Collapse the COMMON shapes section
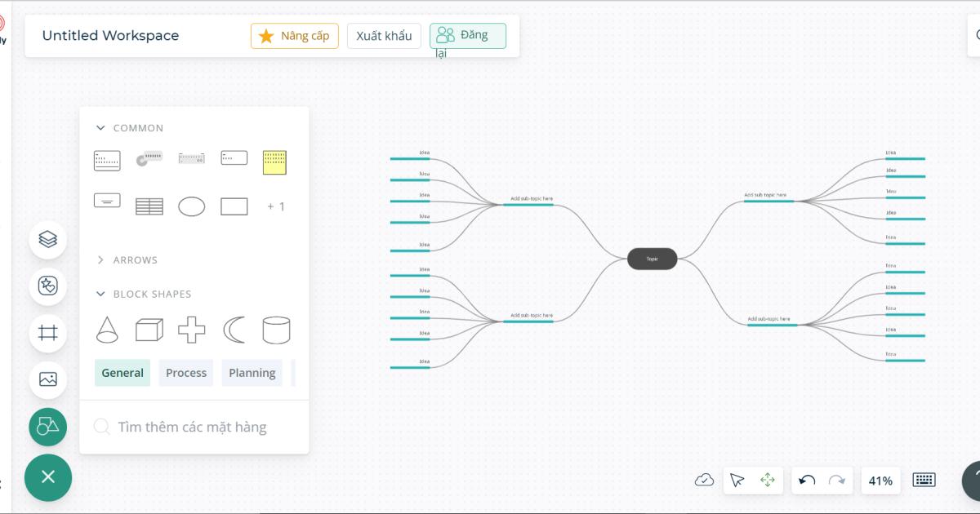 pos(130,128)
